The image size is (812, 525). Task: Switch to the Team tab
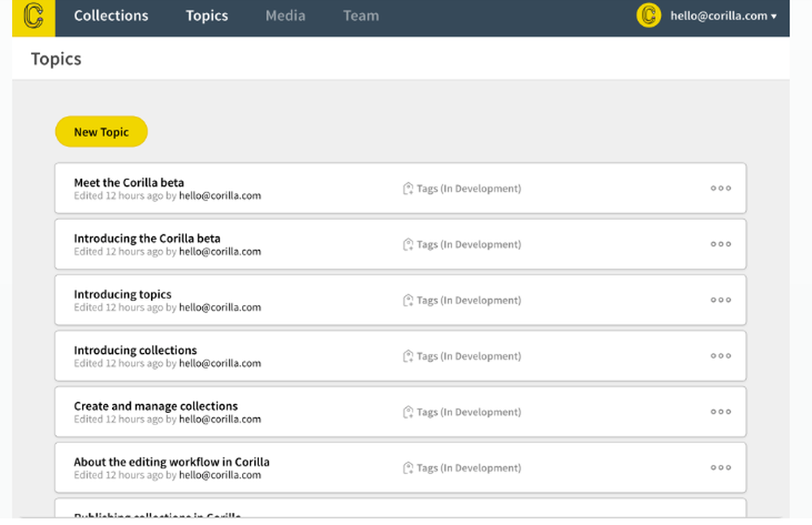pos(361,16)
